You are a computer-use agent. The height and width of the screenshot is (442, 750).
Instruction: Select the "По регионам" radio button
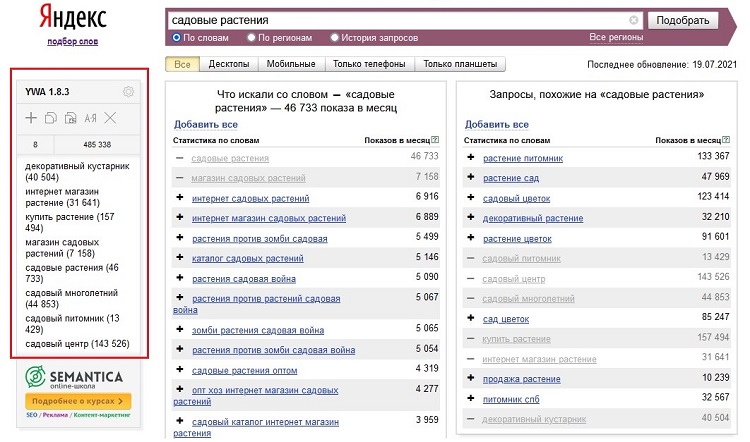(251, 38)
